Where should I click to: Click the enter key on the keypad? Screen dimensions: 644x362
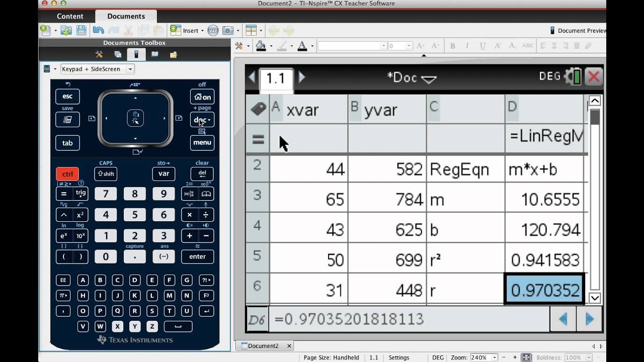pyautogui.click(x=197, y=256)
